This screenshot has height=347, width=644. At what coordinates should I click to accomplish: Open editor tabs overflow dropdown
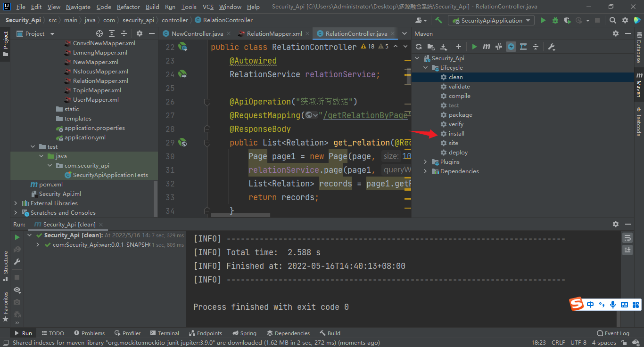(404, 34)
